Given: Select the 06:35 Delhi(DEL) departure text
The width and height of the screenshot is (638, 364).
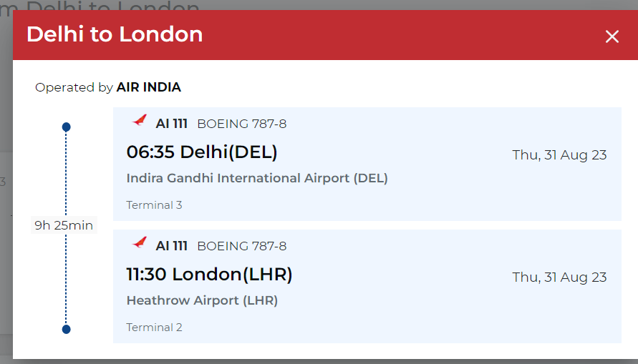Looking at the screenshot, I should (202, 152).
